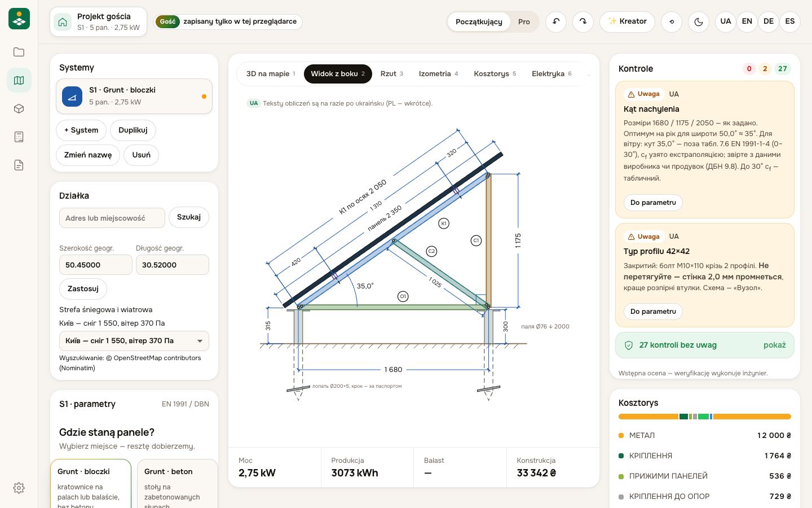Viewport: 812px width, 508px height.
Task: Switch language to UA
Action: pyautogui.click(x=726, y=21)
